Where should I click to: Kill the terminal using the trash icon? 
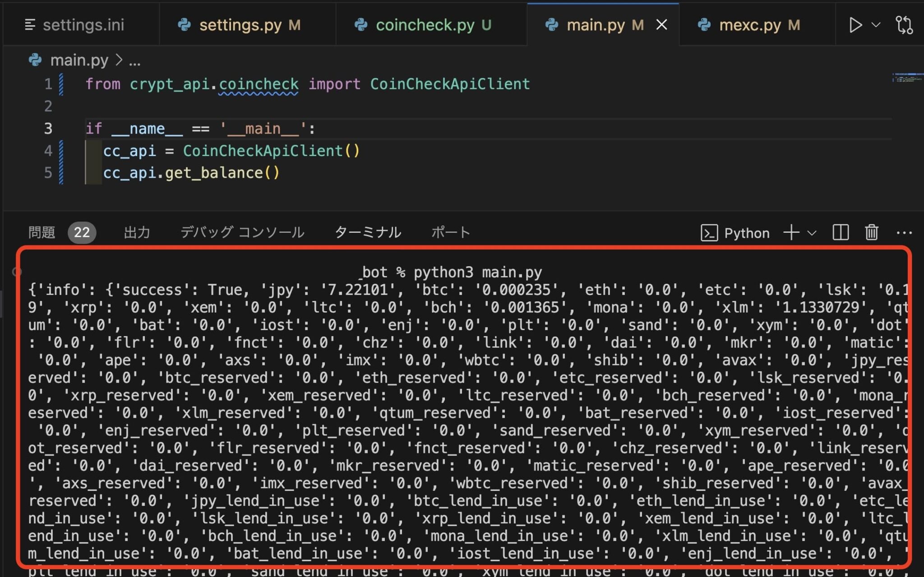point(871,233)
